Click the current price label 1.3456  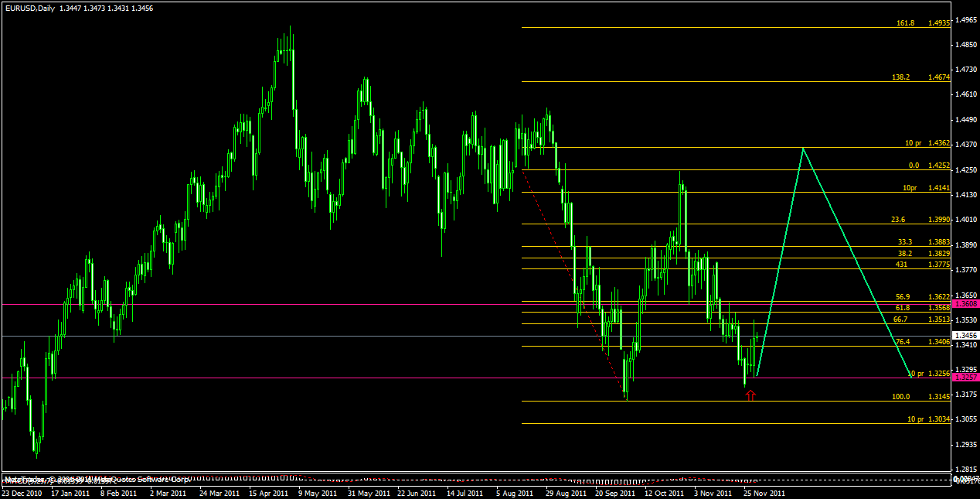coord(966,335)
